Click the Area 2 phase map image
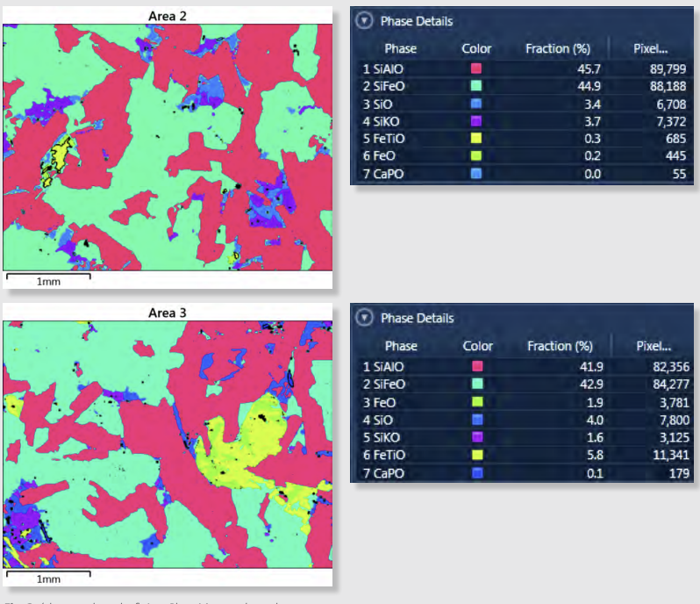This screenshot has width=700, height=604. 168,147
